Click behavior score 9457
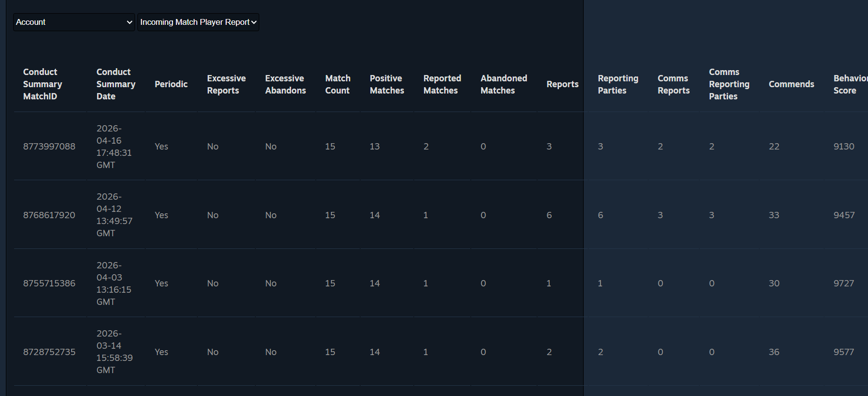868x396 pixels. pyautogui.click(x=844, y=215)
